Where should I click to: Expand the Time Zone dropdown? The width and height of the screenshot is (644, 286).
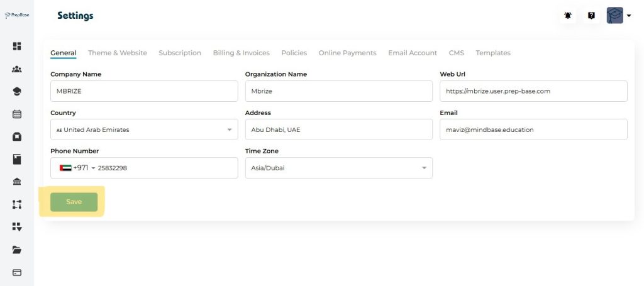point(338,168)
